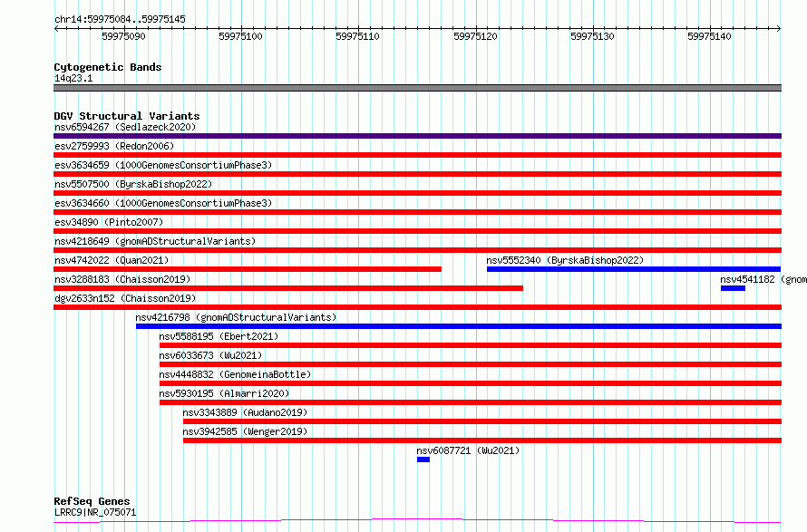Select nsv3343889 (Audano2019) variant label

point(245,412)
